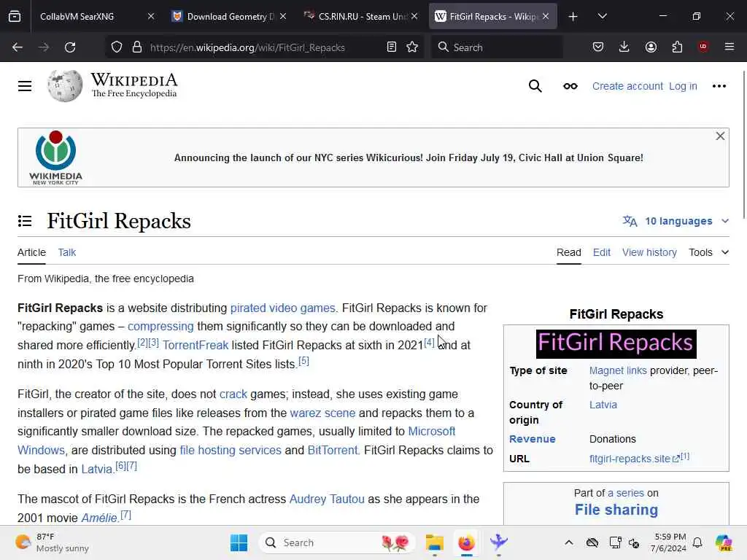Open the weather widget showing 87°F
The width and height of the screenshot is (747, 560).
[52, 542]
